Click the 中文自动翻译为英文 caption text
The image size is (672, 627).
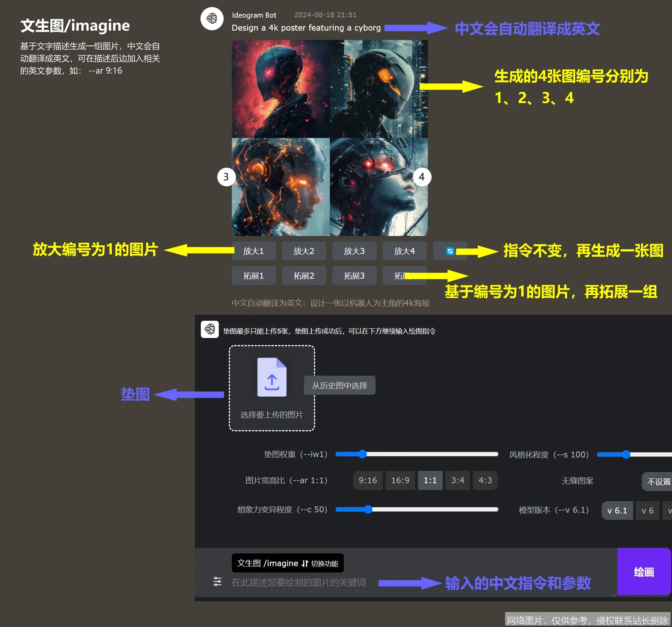(x=330, y=303)
